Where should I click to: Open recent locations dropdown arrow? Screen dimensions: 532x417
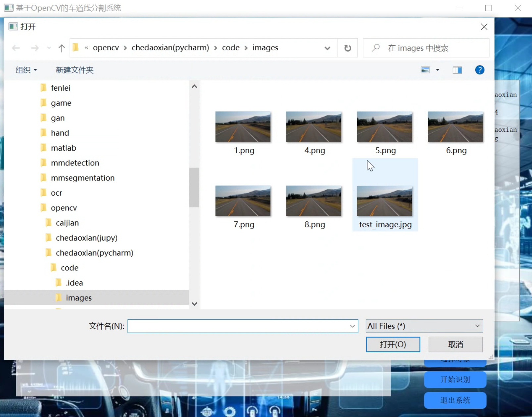click(x=49, y=48)
